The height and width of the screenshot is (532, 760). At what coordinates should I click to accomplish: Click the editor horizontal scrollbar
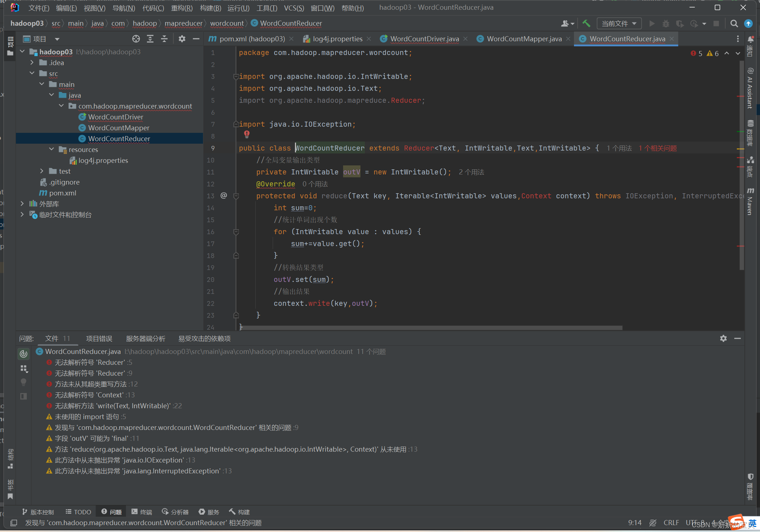[431, 328]
